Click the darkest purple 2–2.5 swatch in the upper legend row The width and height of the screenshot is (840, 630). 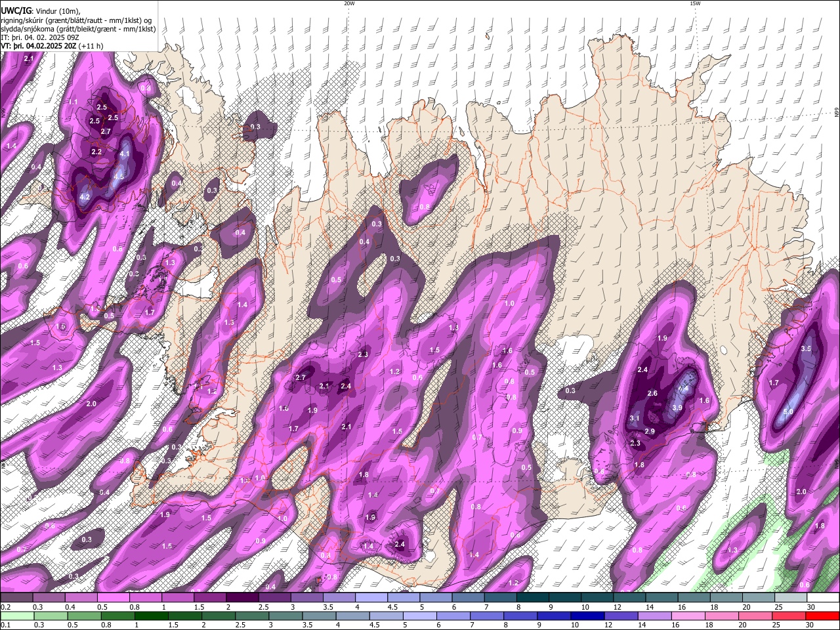[x=242, y=598]
